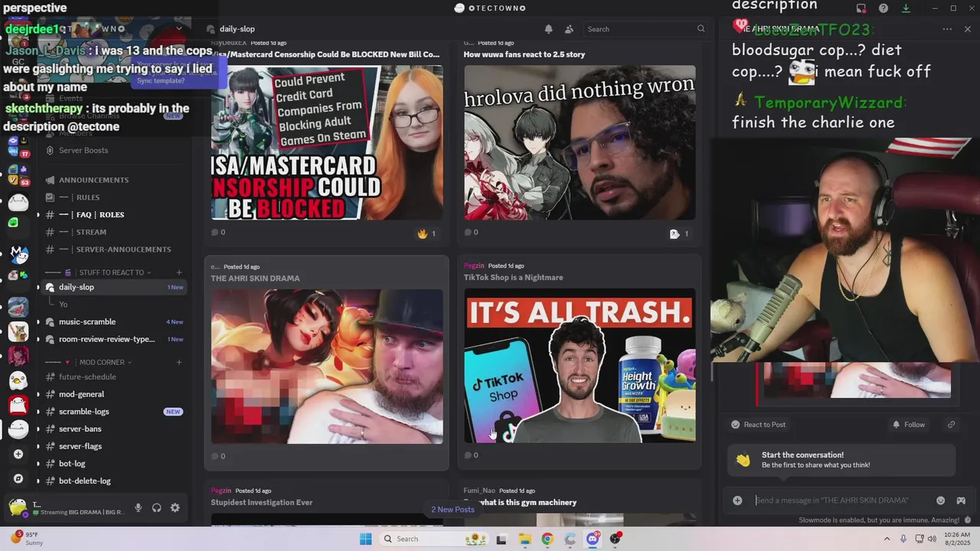The height and width of the screenshot is (551, 980).
Task: Open the Mastercard censorship video thumbnail
Action: pos(327,142)
